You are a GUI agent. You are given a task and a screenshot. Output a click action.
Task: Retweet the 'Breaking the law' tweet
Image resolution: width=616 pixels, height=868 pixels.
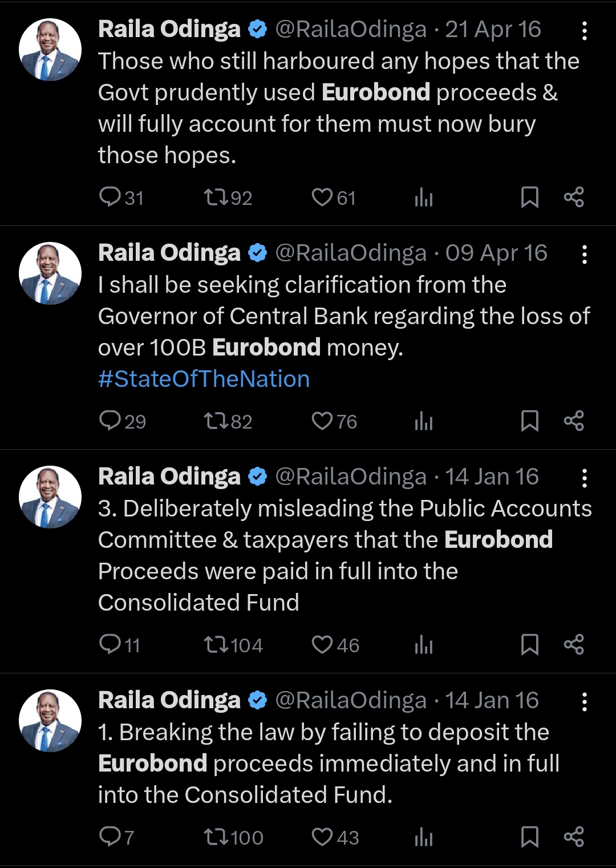coord(216,837)
